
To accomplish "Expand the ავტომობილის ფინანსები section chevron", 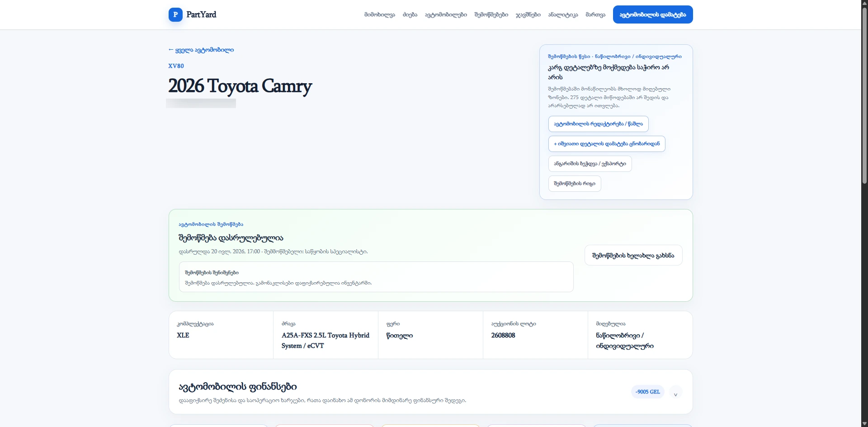I will tap(675, 392).
